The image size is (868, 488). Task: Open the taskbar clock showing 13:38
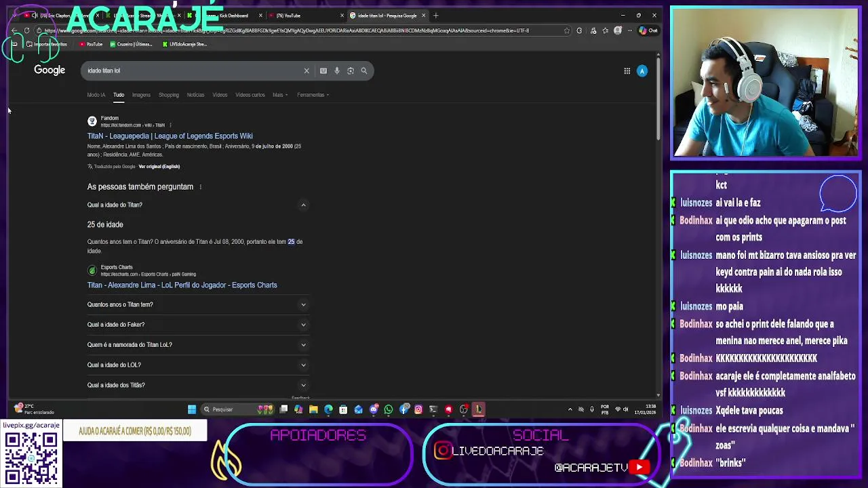point(645,409)
